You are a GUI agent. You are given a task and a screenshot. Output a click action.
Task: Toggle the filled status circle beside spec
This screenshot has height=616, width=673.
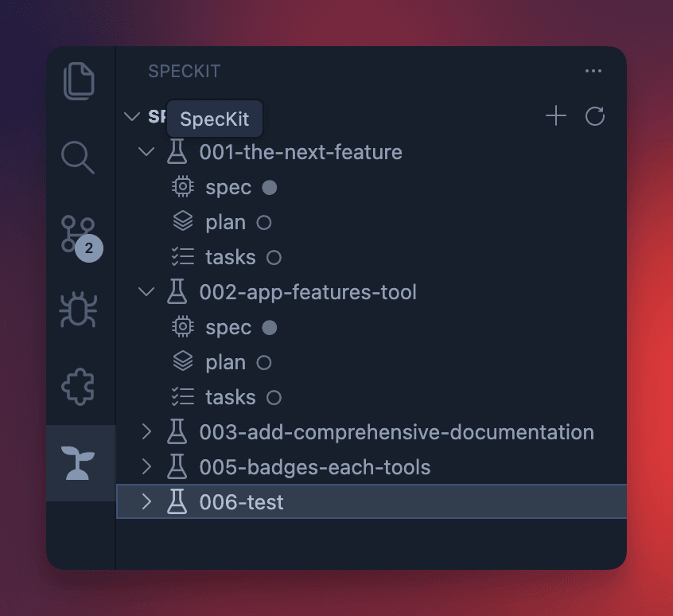point(267,186)
